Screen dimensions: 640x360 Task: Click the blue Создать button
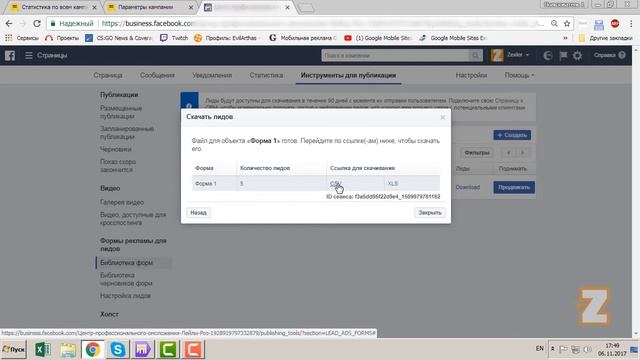[x=512, y=135]
